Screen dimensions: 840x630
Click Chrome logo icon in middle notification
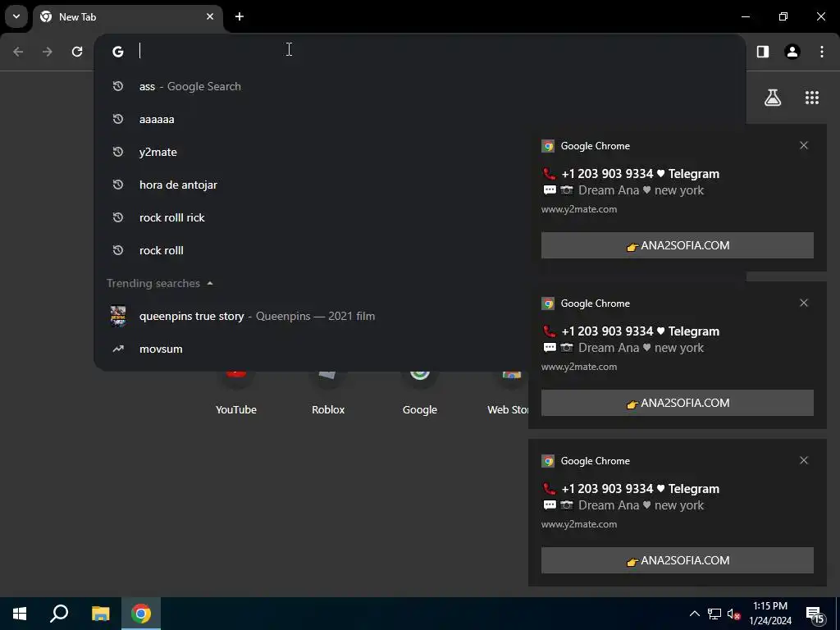(547, 304)
